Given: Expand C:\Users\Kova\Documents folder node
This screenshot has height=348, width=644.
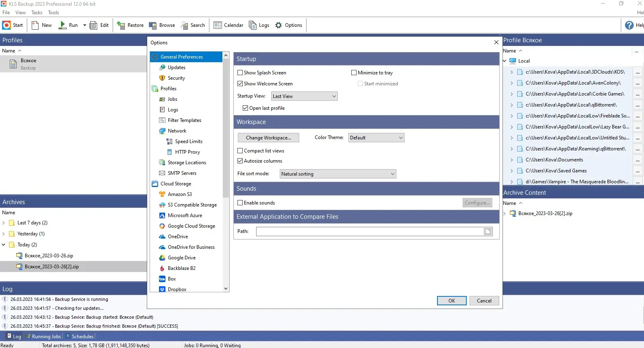Looking at the screenshot, I should pyautogui.click(x=511, y=160).
